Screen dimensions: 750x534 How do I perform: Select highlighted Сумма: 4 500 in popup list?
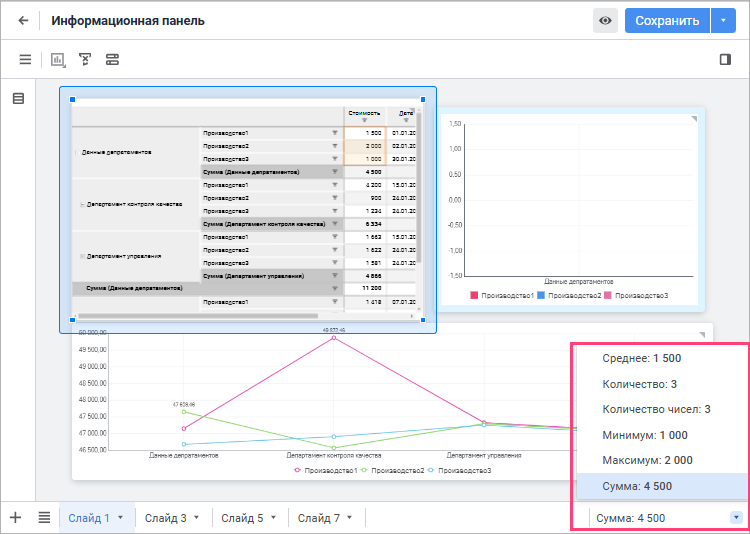[x=662, y=486]
